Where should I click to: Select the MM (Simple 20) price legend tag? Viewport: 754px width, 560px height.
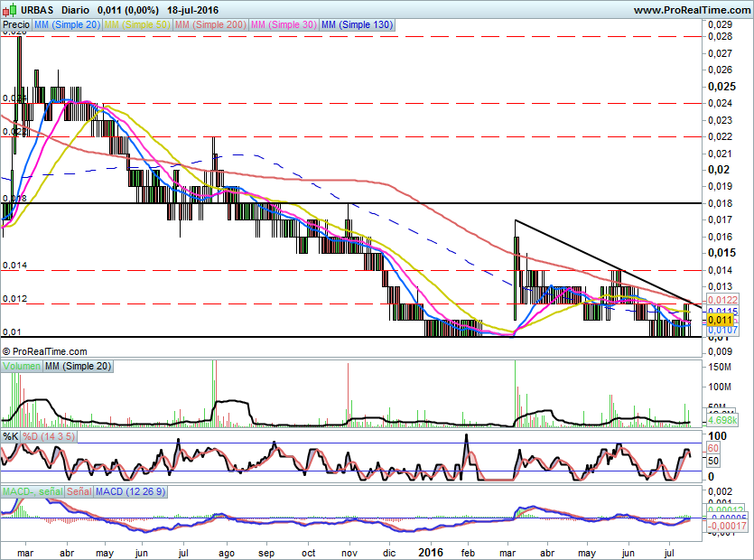click(x=68, y=25)
